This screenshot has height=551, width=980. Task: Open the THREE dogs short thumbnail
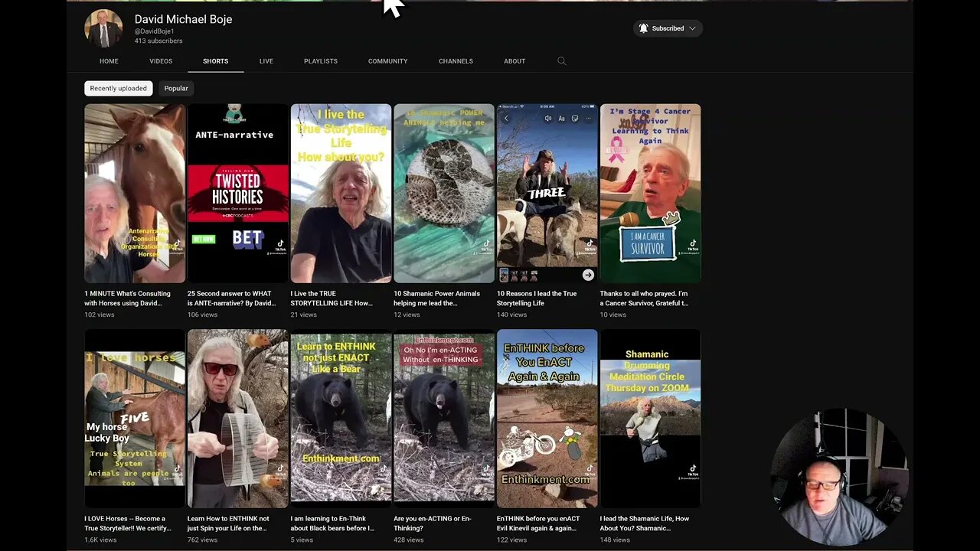pos(547,194)
